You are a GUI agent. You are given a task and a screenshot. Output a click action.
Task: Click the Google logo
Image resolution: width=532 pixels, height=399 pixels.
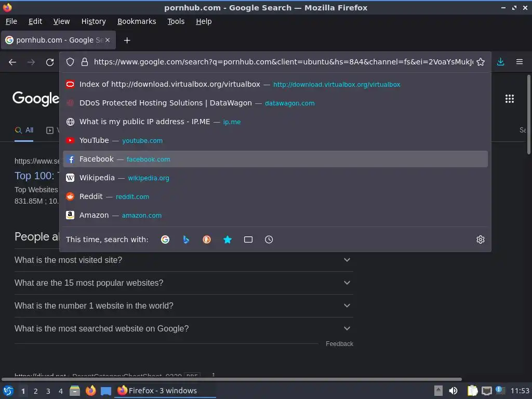click(36, 99)
